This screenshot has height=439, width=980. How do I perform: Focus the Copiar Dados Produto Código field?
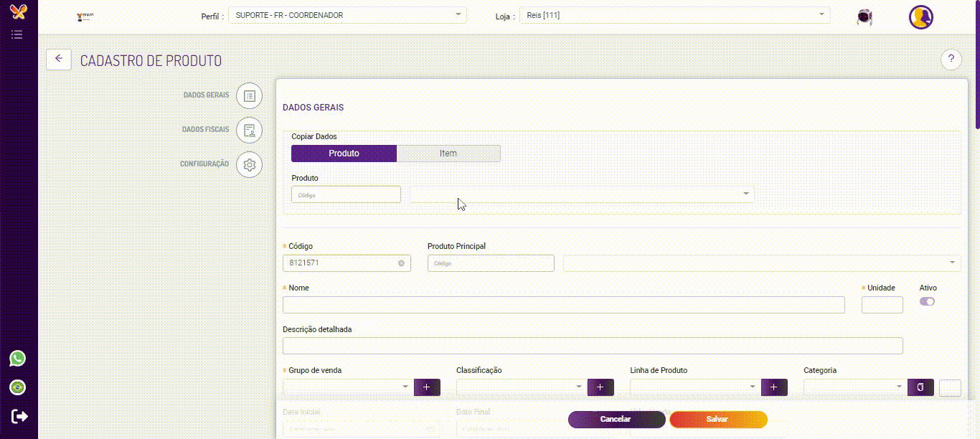(x=346, y=194)
